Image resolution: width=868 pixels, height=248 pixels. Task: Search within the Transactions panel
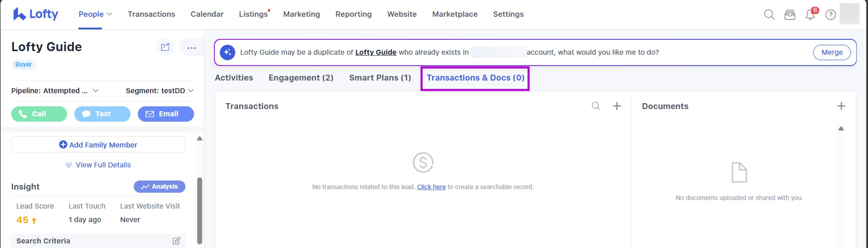[x=596, y=106]
